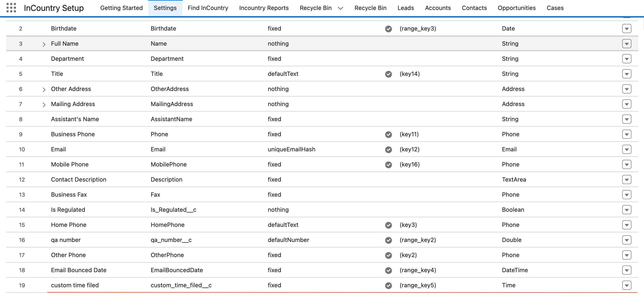Toggle the checkmark for Other Phone key2
This screenshot has width=644, height=297.
(x=388, y=255)
